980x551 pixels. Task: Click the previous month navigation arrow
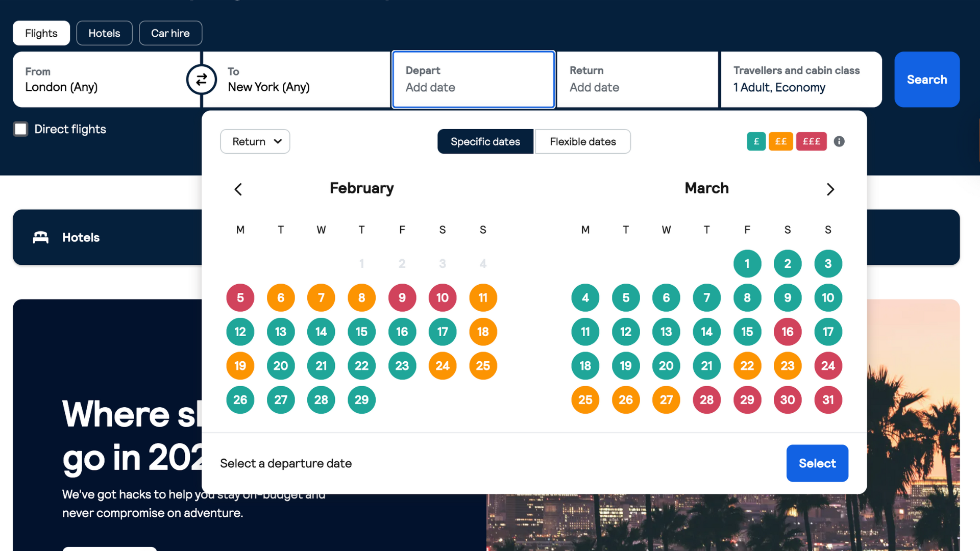[x=237, y=188]
